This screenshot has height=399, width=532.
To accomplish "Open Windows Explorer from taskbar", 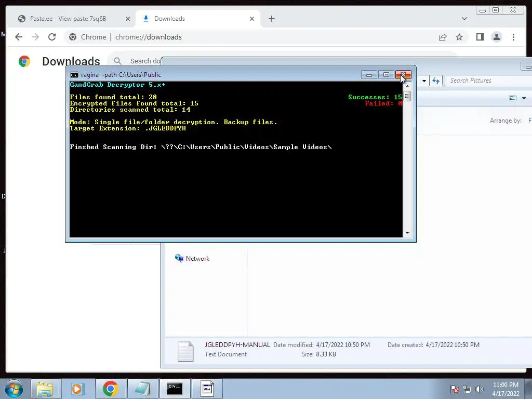I will pyautogui.click(x=45, y=389).
